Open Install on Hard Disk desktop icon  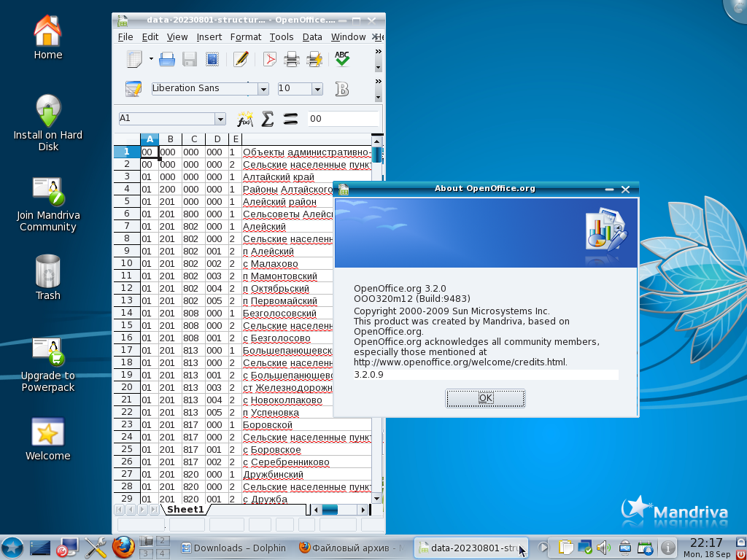click(x=47, y=122)
